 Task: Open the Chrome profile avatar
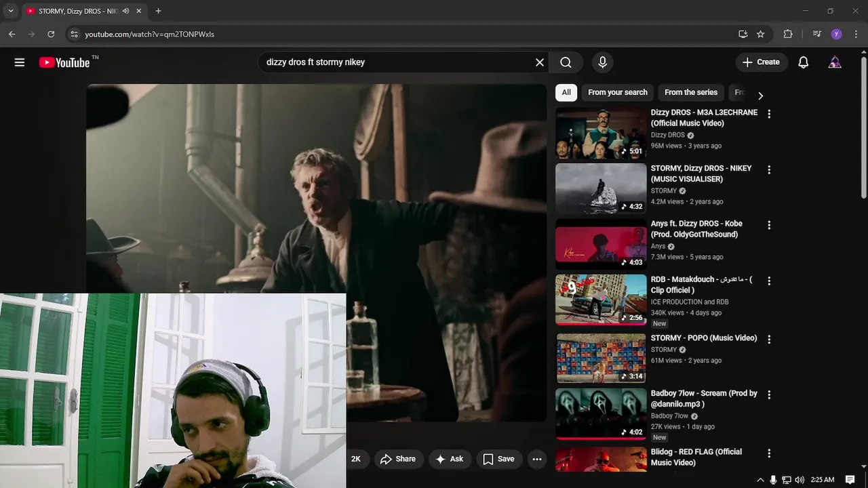point(836,34)
